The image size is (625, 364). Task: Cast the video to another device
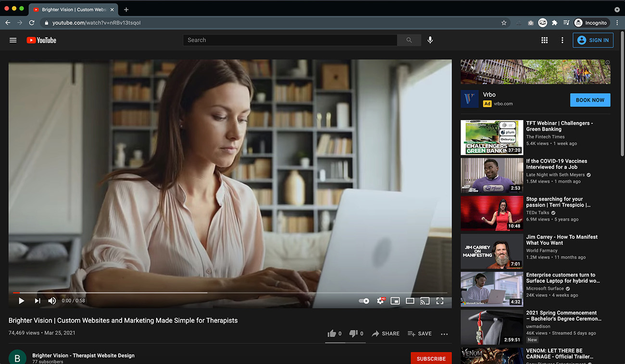coord(425,301)
